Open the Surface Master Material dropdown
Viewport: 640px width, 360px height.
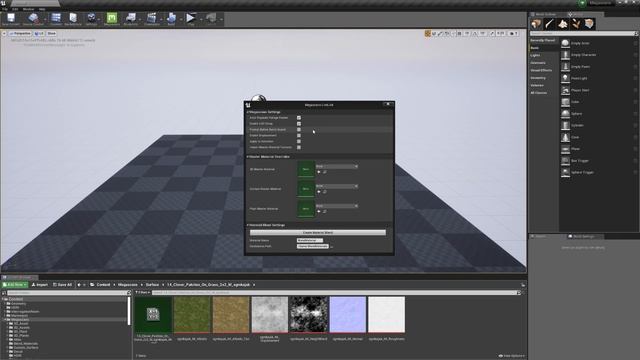(337, 186)
